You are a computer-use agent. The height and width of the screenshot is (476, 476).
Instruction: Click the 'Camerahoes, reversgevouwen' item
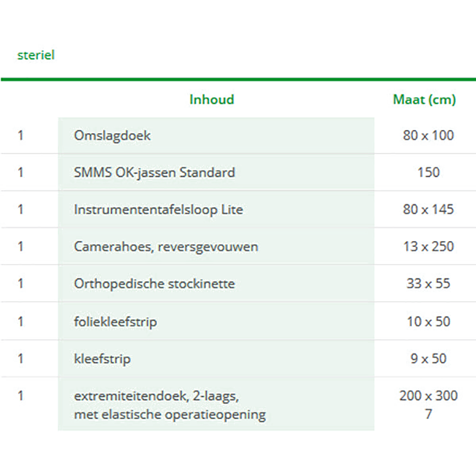pos(166,247)
